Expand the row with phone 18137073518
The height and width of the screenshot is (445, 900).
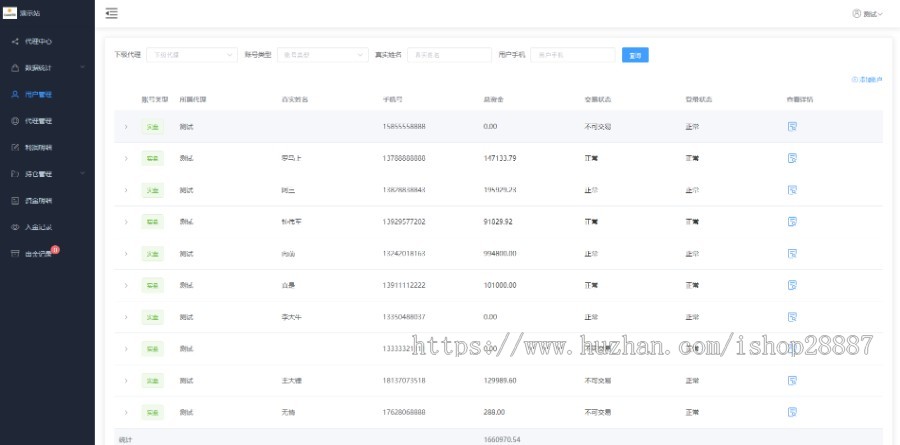126,380
